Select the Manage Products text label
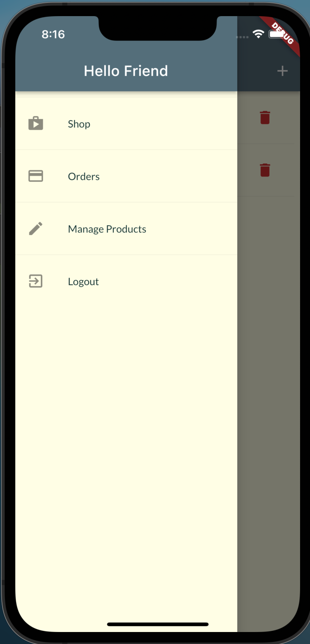Viewport: 310px width, 644px height. coord(107,229)
